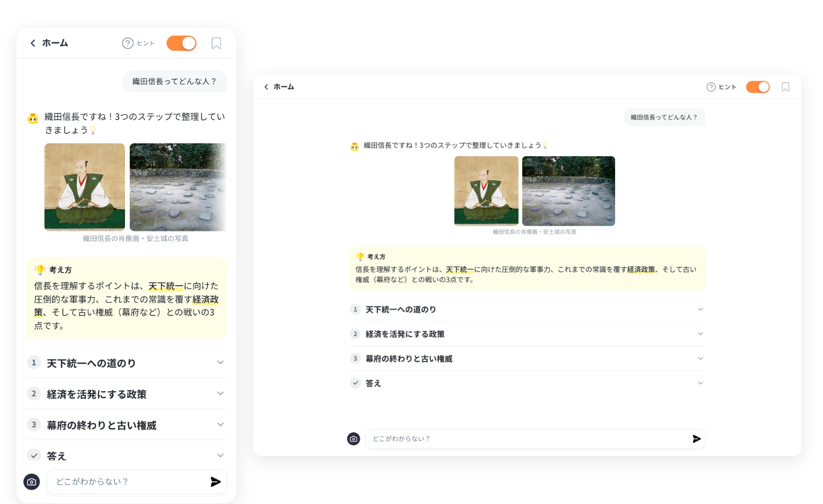
Task: Open camera in the desktop view
Action: [x=353, y=439]
